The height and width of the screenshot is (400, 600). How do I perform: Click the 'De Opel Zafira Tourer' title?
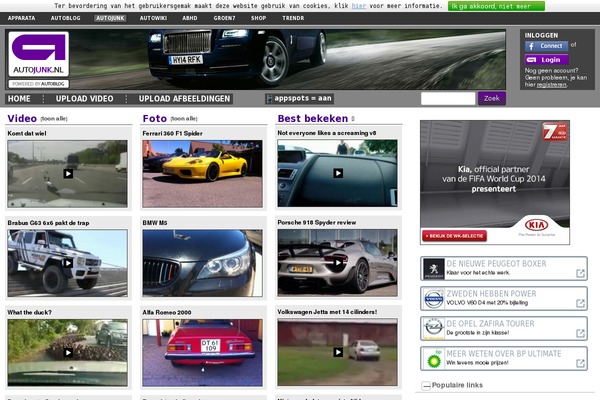click(x=490, y=324)
